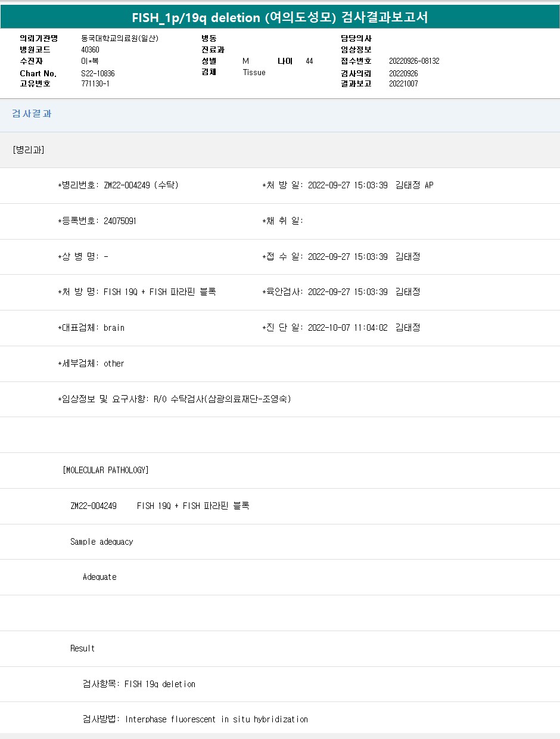Select the Adequate result value
The width and height of the screenshot is (560, 739).
[99, 577]
